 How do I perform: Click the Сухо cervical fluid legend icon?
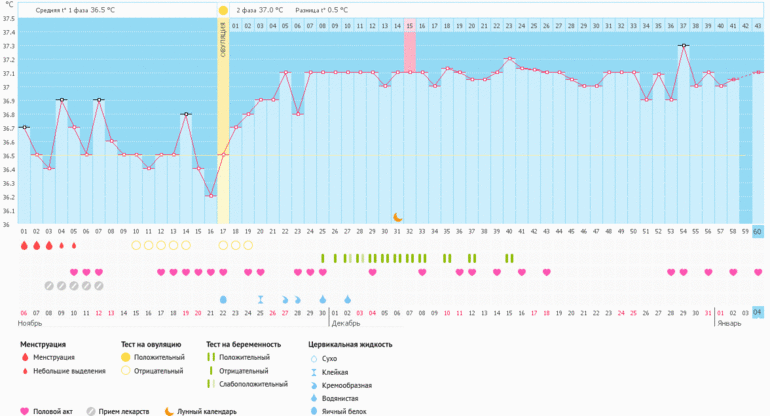(313, 358)
